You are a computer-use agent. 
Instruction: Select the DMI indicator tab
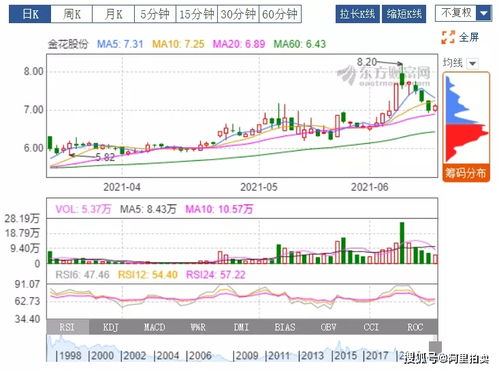(241, 327)
